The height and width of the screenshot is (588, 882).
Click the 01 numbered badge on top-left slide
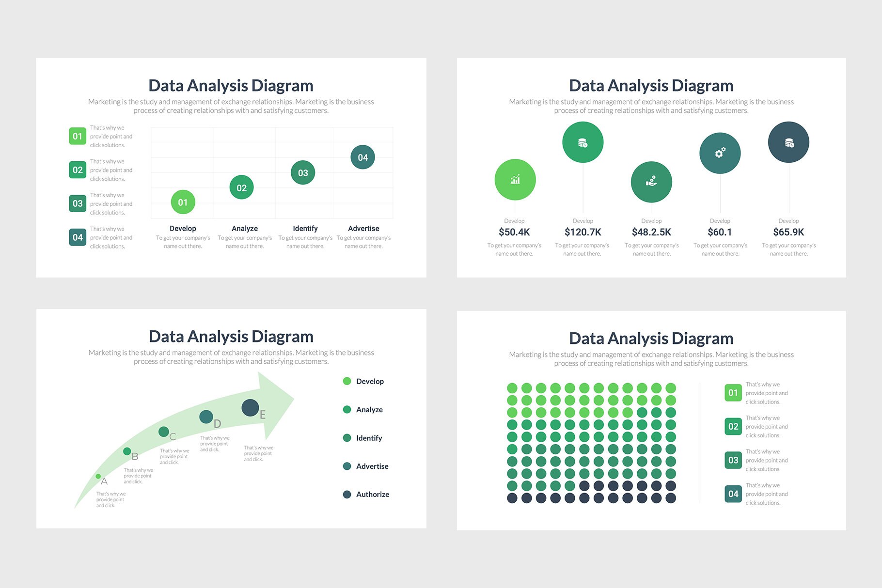coord(78,136)
